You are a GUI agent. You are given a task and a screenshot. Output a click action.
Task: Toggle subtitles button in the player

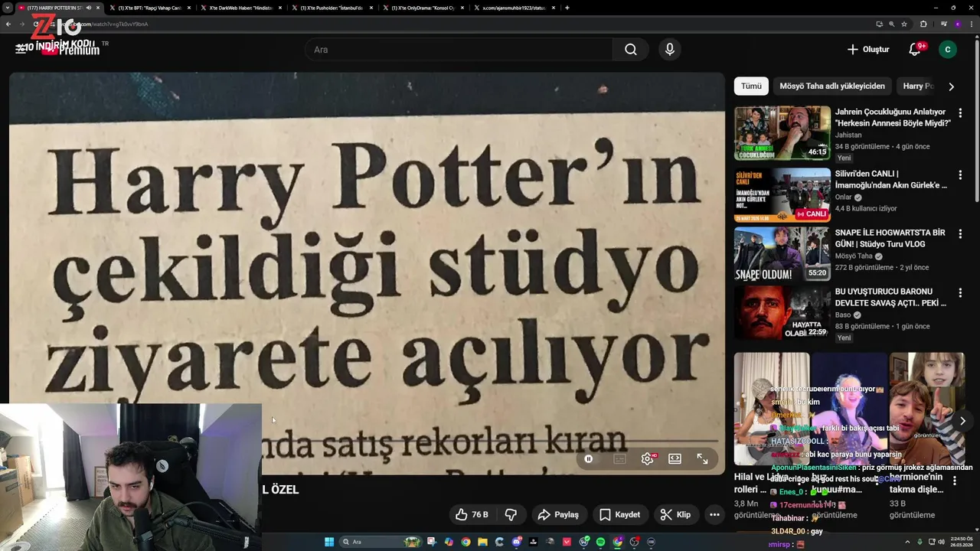pos(619,459)
